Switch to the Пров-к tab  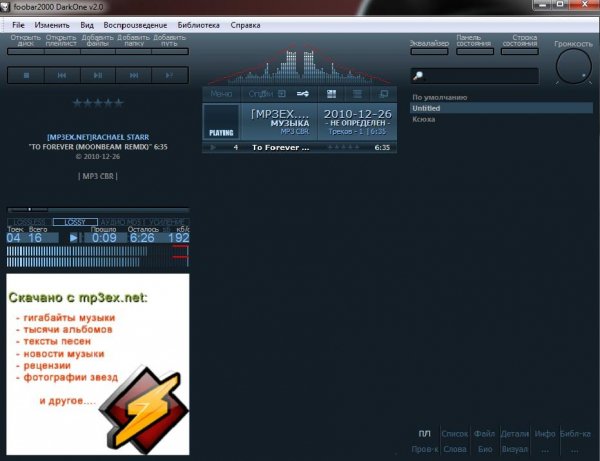coord(425,449)
